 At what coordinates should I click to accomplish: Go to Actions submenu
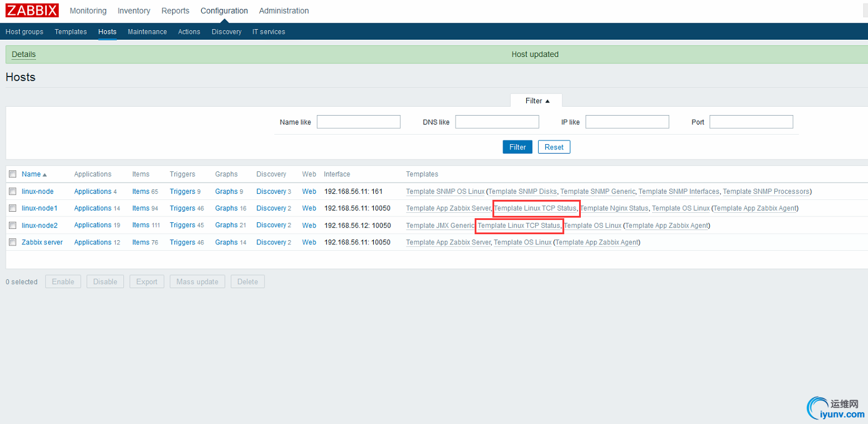pyautogui.click(x=189, y=32)
